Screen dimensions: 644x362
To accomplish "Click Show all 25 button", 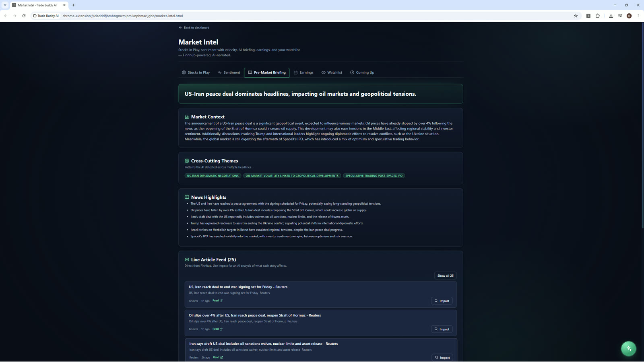I will [x=445, y=276].
